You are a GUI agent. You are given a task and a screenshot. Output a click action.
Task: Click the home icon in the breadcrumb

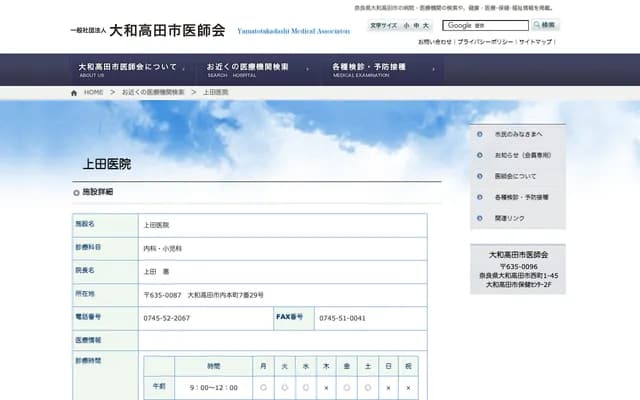click(74, 92)
